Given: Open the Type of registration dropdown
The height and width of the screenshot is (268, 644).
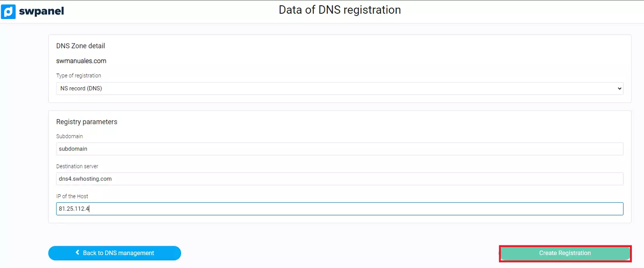Looking at the screenshot, I should coord(339,89).
